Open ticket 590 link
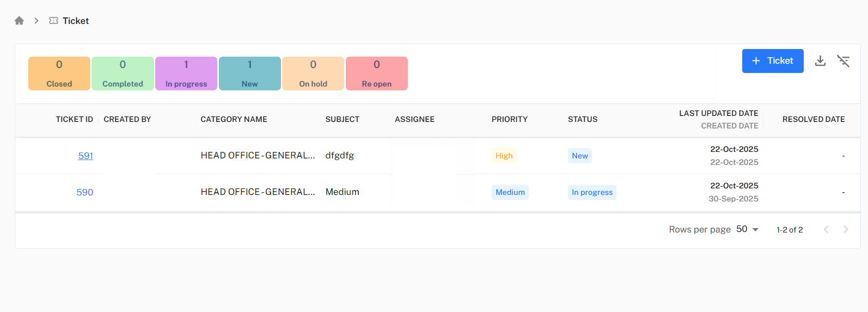Screen dimensions: 868x312 click(x=85, y=192)
